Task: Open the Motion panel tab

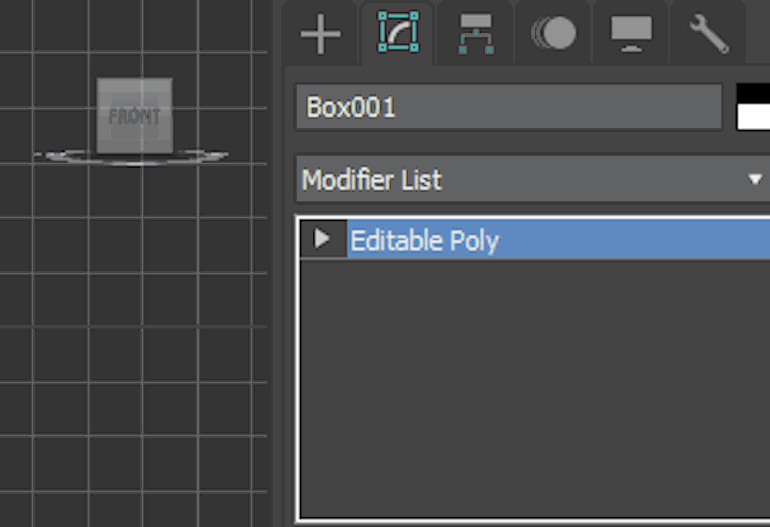Action: coord(554,34)
